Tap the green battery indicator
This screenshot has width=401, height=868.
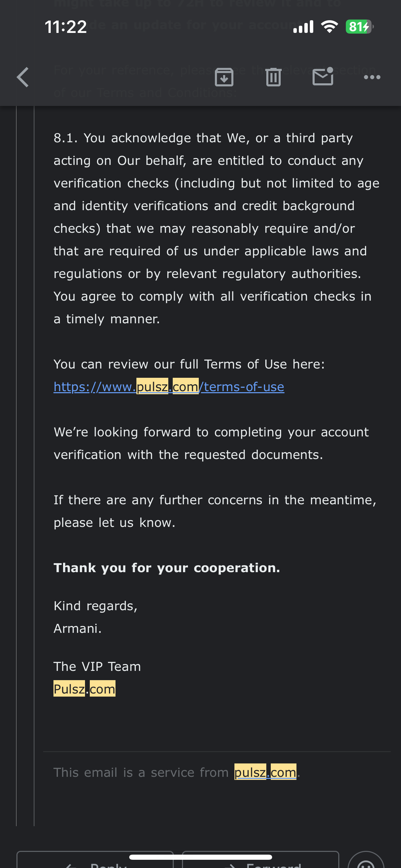tap(359, 27)
